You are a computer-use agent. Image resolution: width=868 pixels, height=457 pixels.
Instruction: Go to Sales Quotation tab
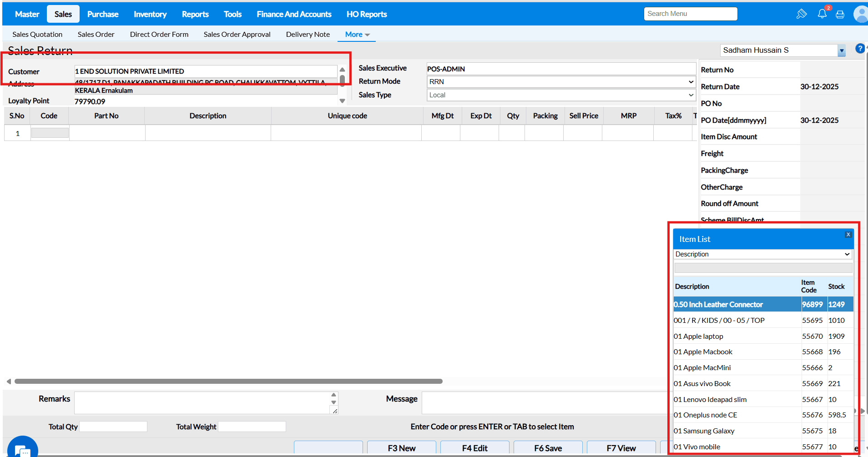coord(37,35)
